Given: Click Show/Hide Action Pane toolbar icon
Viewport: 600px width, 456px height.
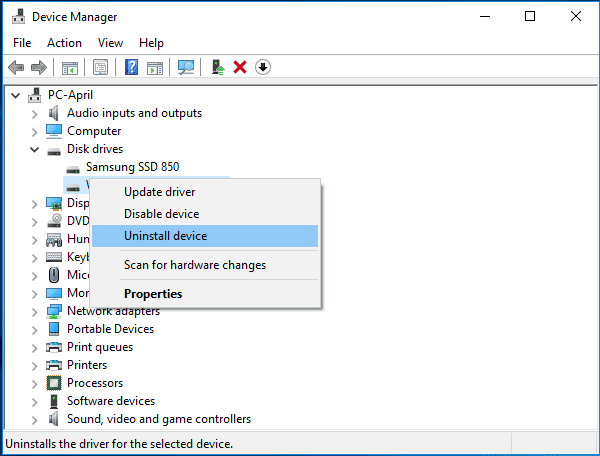Looking at the screenshot, I should click(155, 68).
